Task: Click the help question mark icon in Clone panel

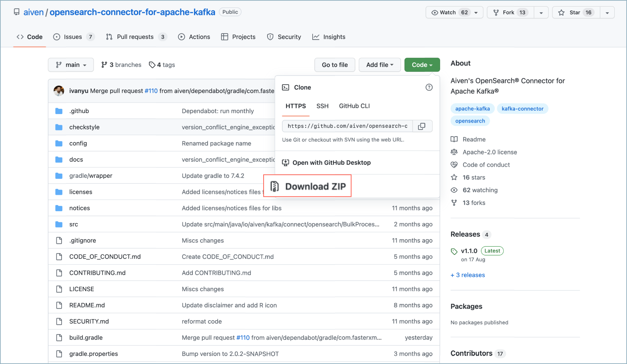Action: pyautogui.click(x=429, y=87)
